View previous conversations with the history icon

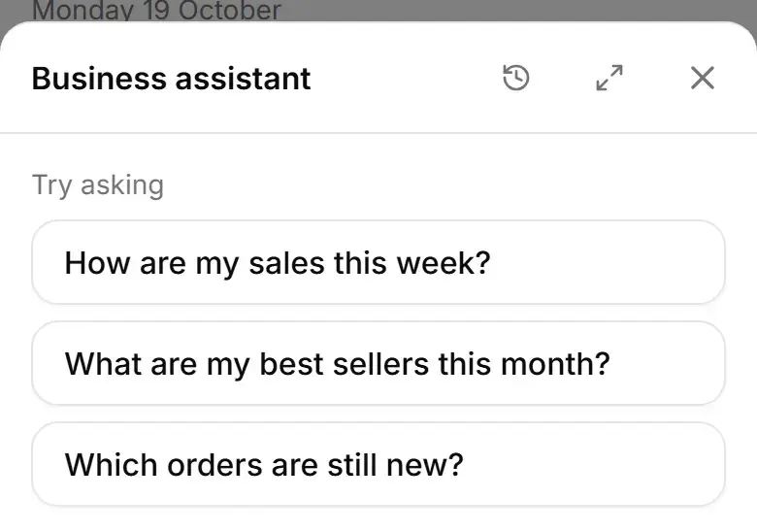516,78
